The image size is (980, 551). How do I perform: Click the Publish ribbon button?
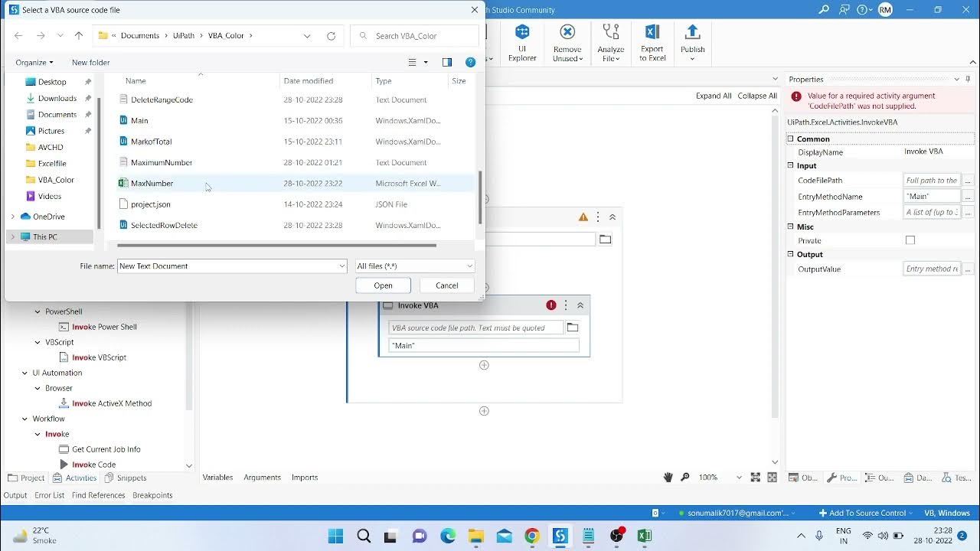click(x=692, y=43)
